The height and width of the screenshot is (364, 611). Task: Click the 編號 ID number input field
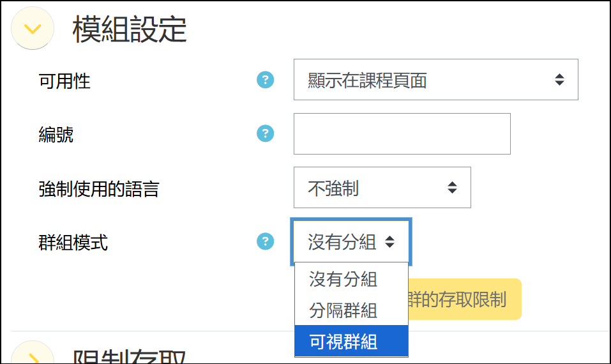(x=402, y=133)
